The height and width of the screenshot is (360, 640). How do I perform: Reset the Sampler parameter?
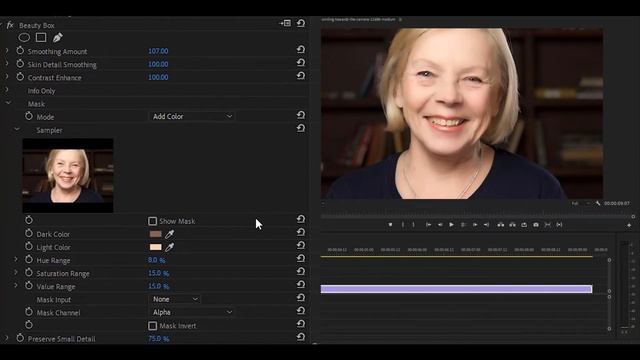[x=301, y=129]
